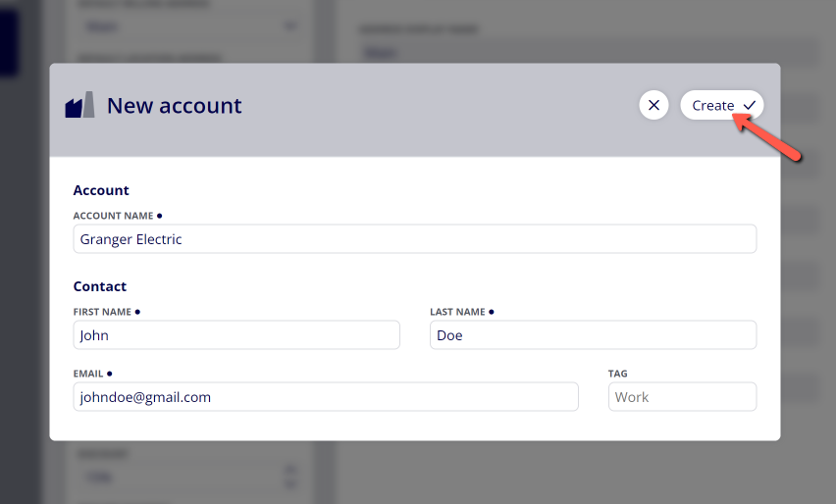836x504 pixels.
Task: Click the New account dialog title
Action: pyautogui.click(x=175, y=106)
